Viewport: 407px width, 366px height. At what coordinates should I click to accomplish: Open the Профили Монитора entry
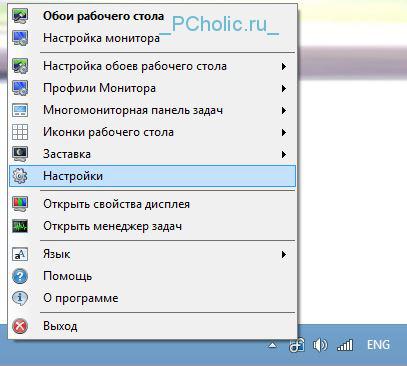(x=152, y=88)
